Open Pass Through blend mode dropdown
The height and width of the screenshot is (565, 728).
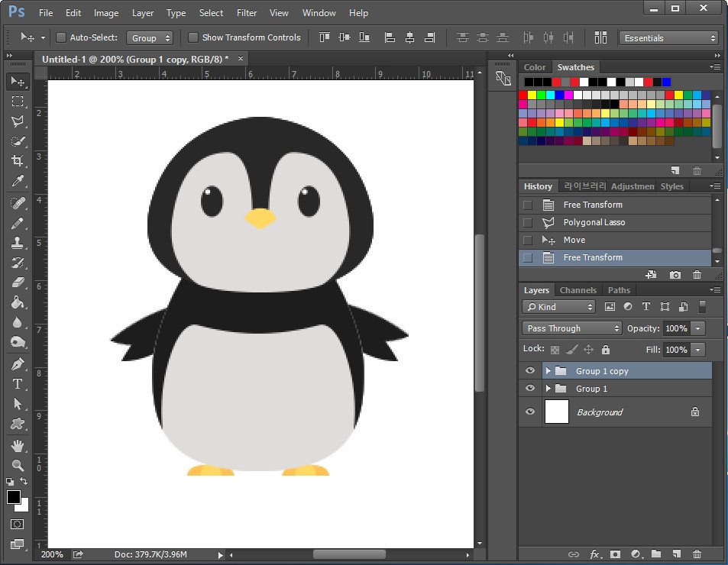(571, 328)
